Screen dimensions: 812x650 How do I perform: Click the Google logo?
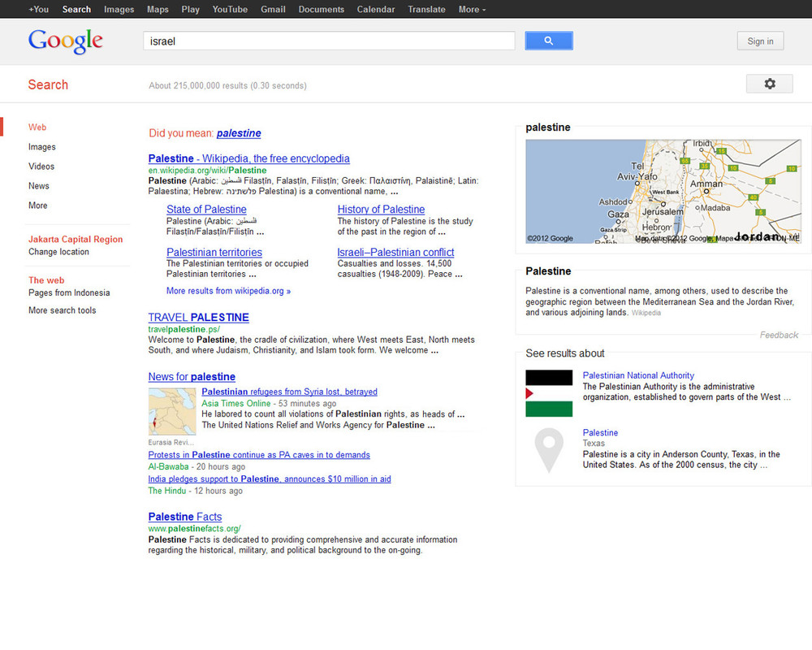pyautogui.click(x=65, y=41)
